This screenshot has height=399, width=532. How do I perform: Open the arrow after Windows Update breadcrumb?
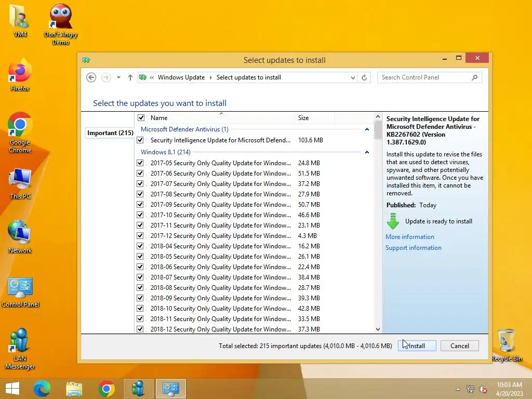(210, 77)
